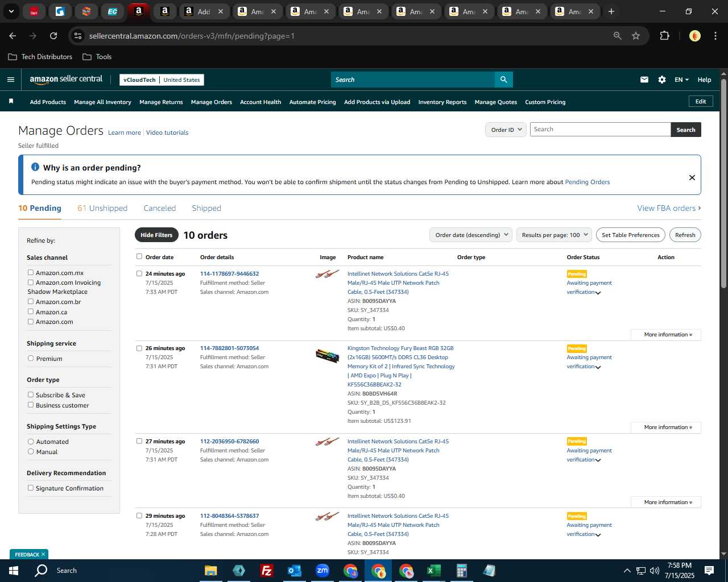Click the amazon seller central logo
Screen dimensions: 728x582
[66, 80]
